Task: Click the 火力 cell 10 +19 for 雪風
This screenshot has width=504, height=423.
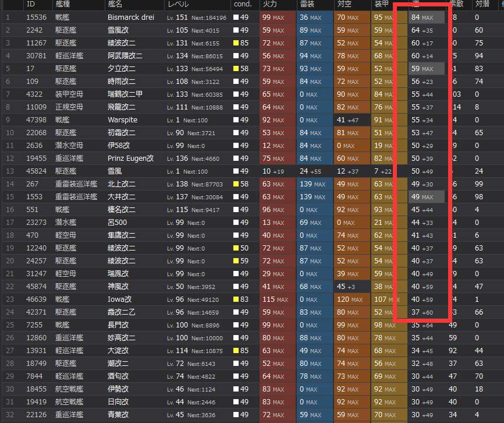Action: 278,171
